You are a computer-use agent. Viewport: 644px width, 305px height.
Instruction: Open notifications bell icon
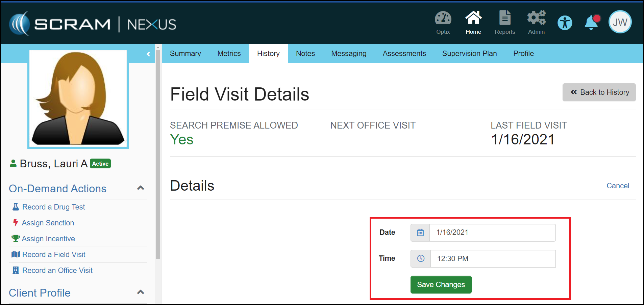coord(591,23)
